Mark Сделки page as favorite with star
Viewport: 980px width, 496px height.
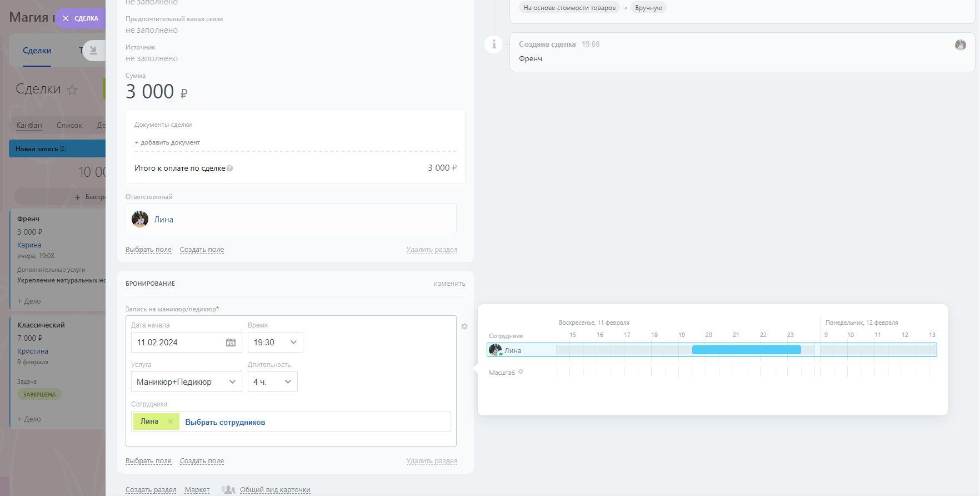pos(72,90)
